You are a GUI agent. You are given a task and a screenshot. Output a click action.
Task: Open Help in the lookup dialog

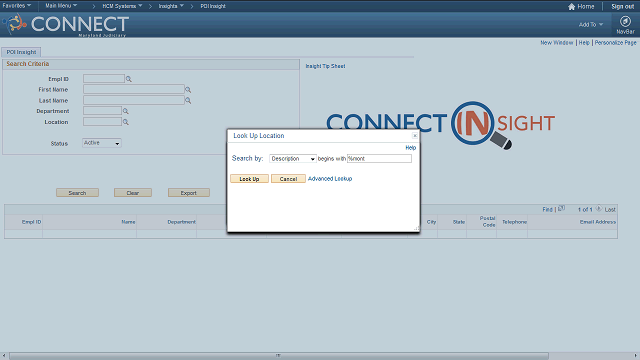(x=411, y=148)
